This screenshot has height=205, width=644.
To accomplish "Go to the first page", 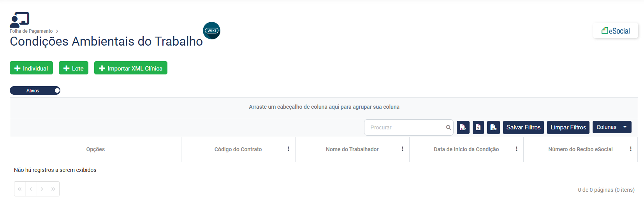I will tap(19, 189).
